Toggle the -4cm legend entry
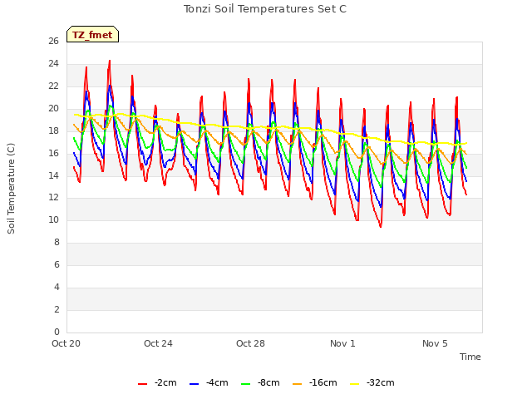This screenshot has height=399, width=532. pos(209,383)
